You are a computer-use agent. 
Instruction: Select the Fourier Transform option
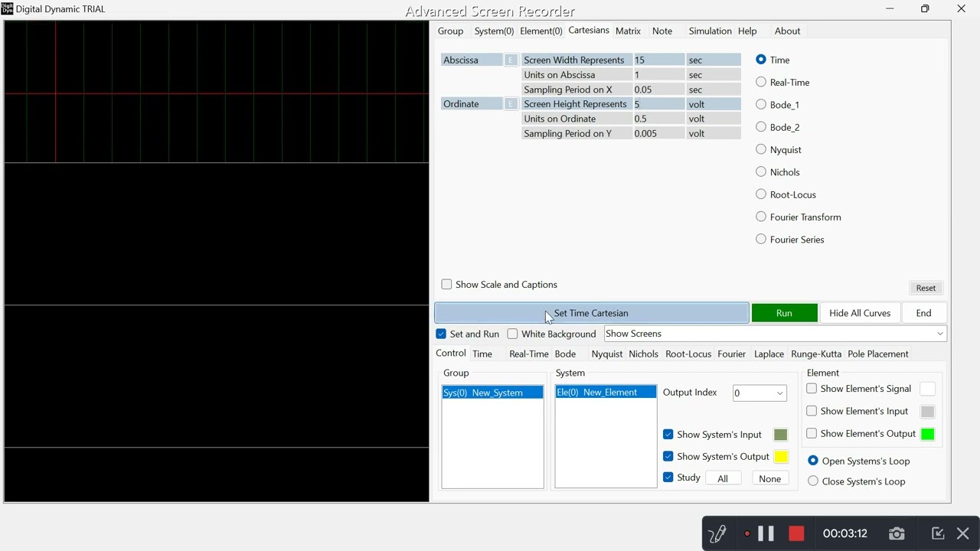click(x=761, y=217)
